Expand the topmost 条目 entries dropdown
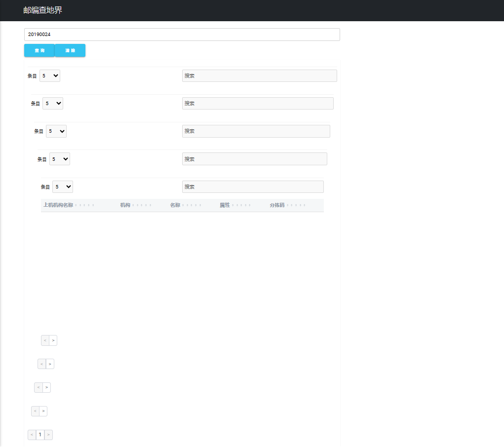504x447 pixels. [50, 76]
